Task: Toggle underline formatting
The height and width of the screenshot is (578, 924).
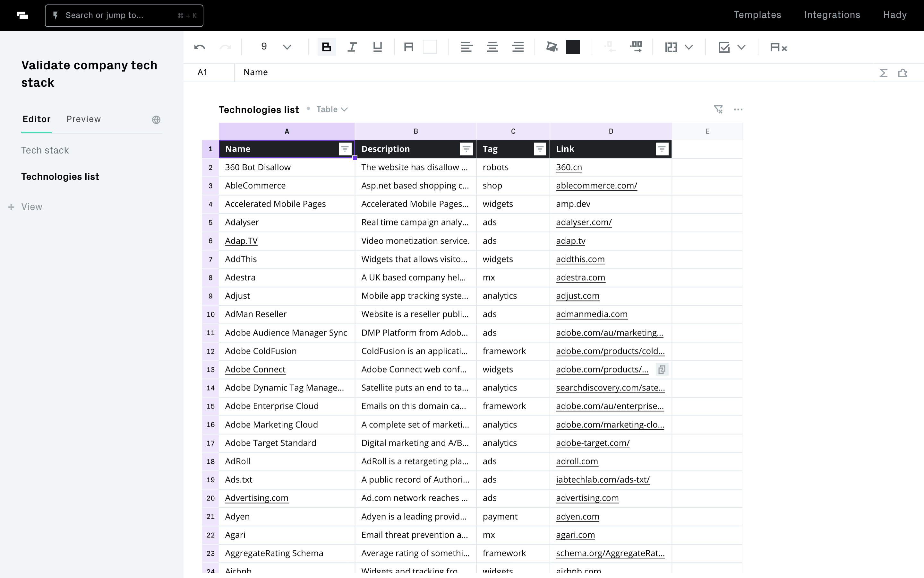Action: tap(377, 47)
